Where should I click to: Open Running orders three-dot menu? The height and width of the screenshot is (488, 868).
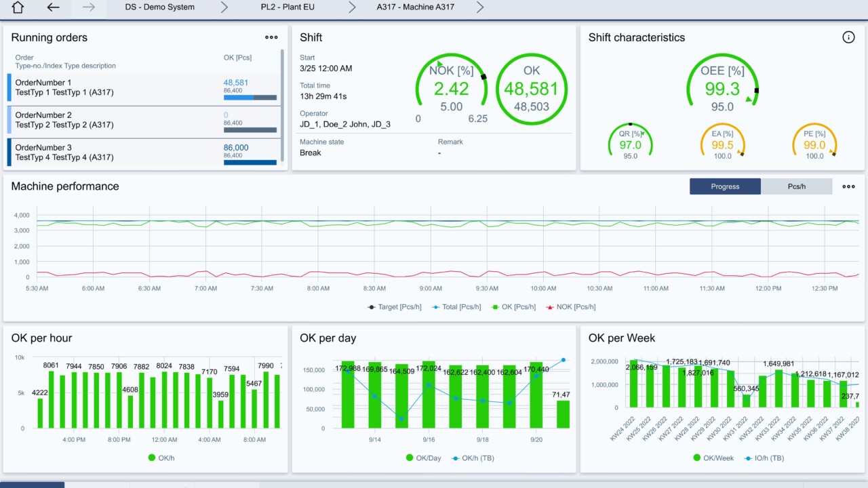coord(271,38)
